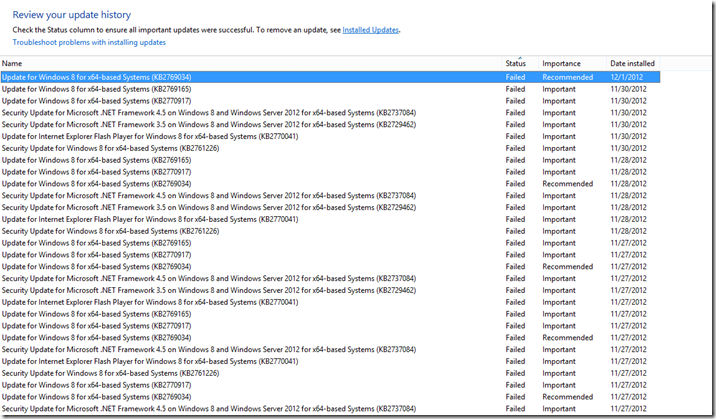Select the .NET Framework 3.5 KB2729462 row dated 11/27/2012

click(x=330, y=290)
